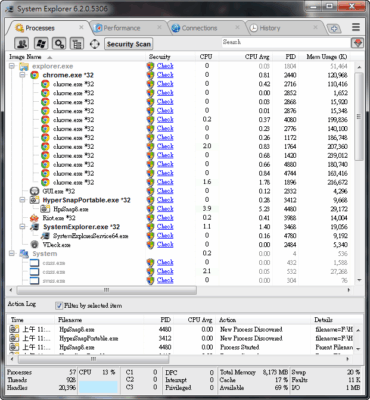Click Check link for Riot.exe
The image size is (370, 400).
point(165,218)
